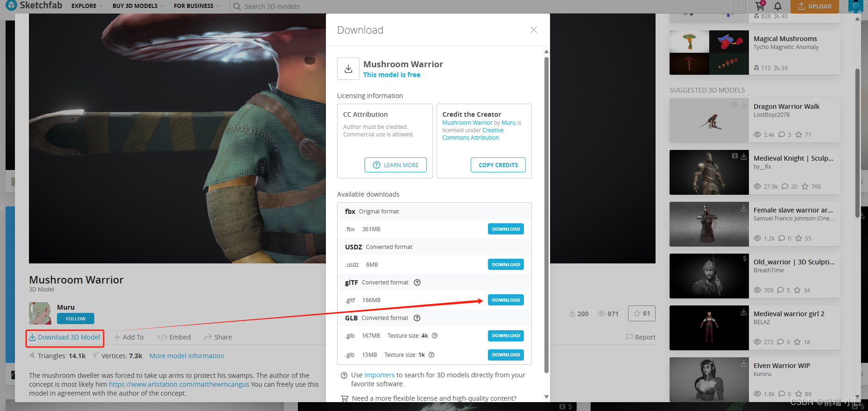Screen dimensions: 868x411
Task: Open More model information link
Action: [x=187, y=356]
